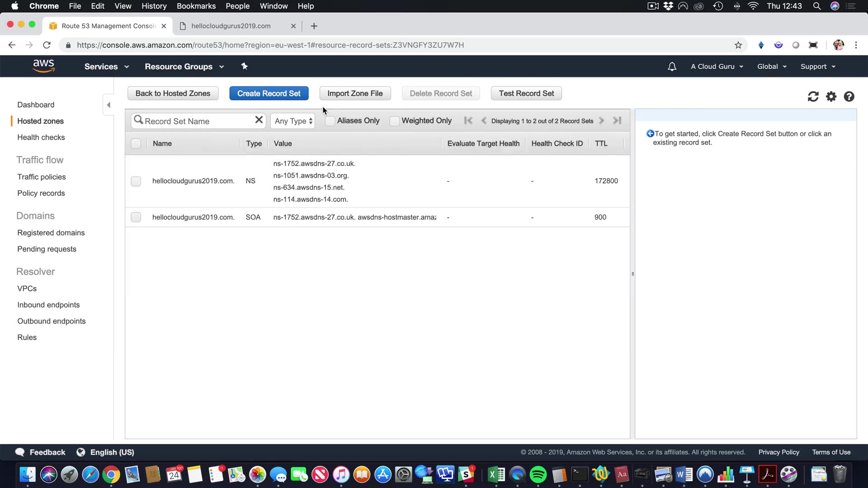The width and height of the screenshot is (868, 488).
Task: Open the Any Type filter dropdown
Action: [293, 121]
